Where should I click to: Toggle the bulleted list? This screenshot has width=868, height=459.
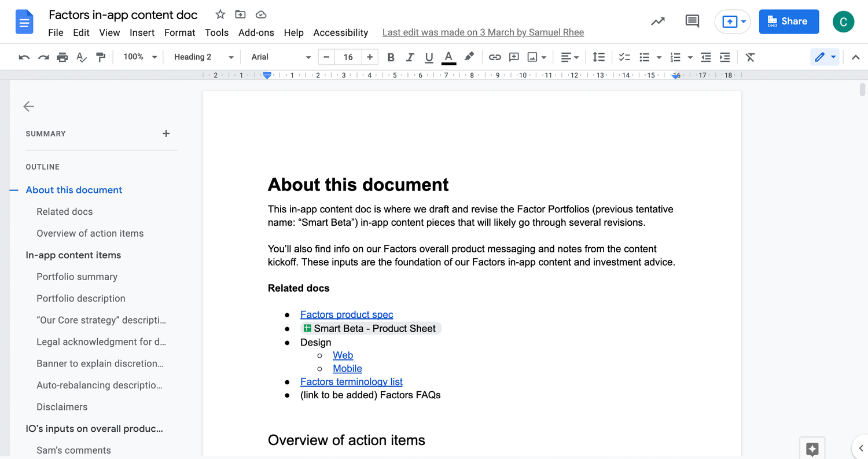[x=644, y=57]
